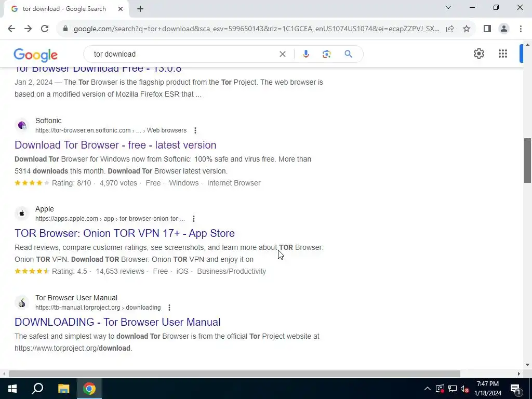Open Softonic URL breadcrumb
The height and width of the screenshot is (399, 532).
pyautogui.click(x=111, y=130)
